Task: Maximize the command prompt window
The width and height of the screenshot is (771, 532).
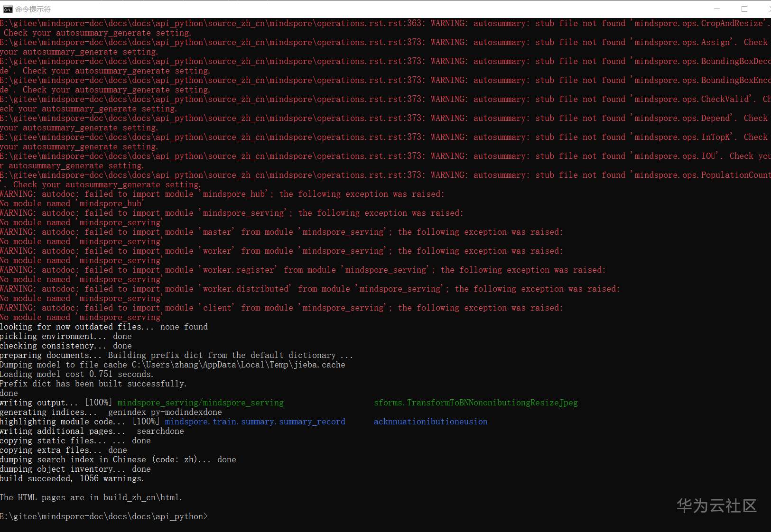Action: tap(744, 9)
